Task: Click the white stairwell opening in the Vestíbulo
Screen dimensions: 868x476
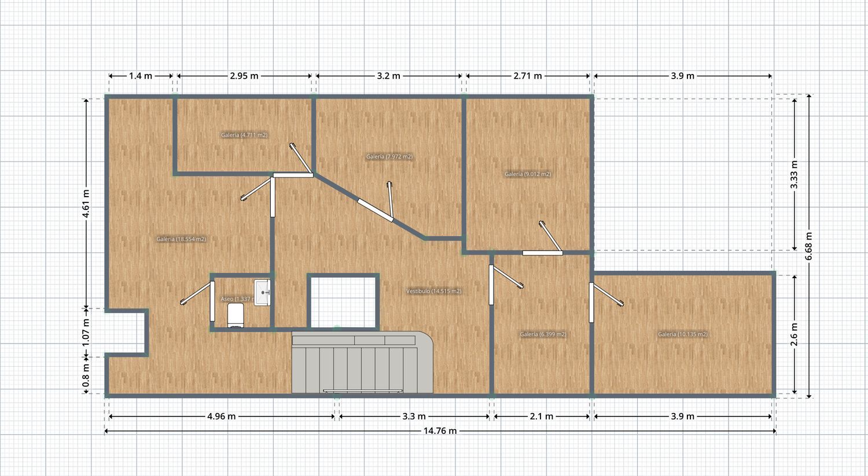Action: (x=344, y=302)
